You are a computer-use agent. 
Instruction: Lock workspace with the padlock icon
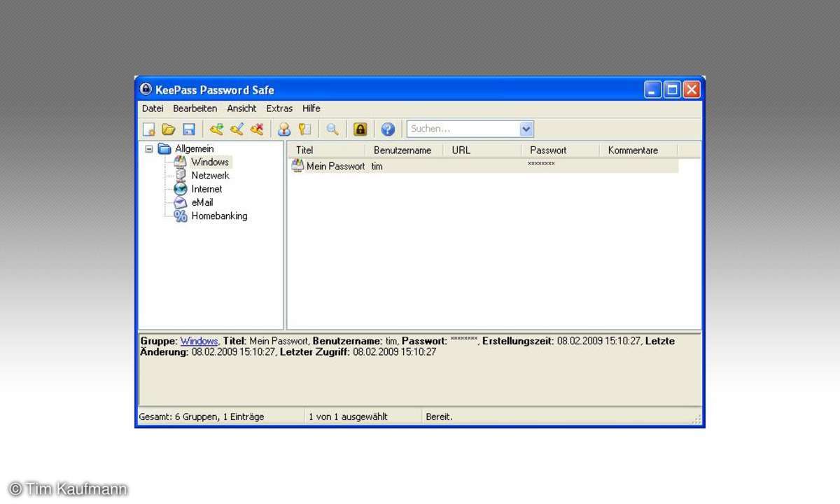[360, 129]
